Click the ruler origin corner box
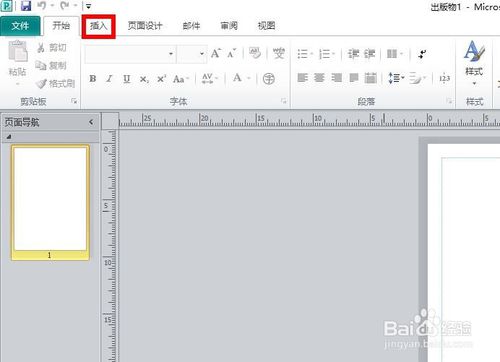This screenshot has height=362, width=500. click(x=110, y=121)
